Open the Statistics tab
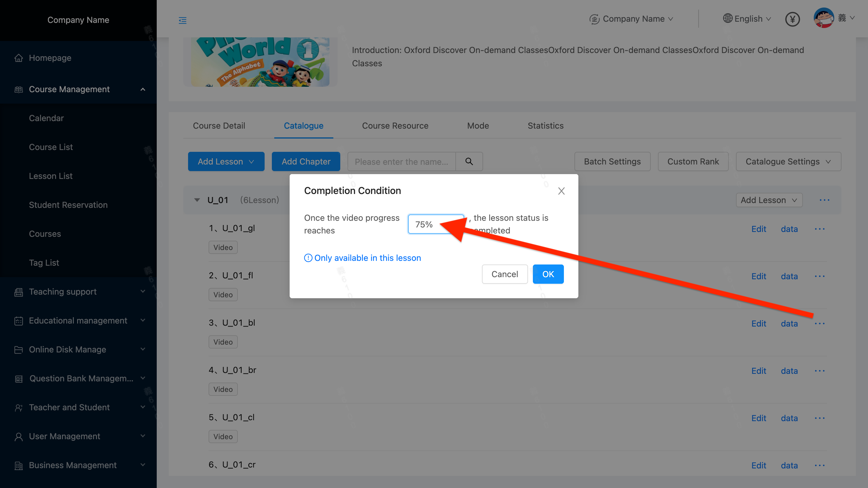This screenshot has height=488, width=868. click(x=545, y=126)
